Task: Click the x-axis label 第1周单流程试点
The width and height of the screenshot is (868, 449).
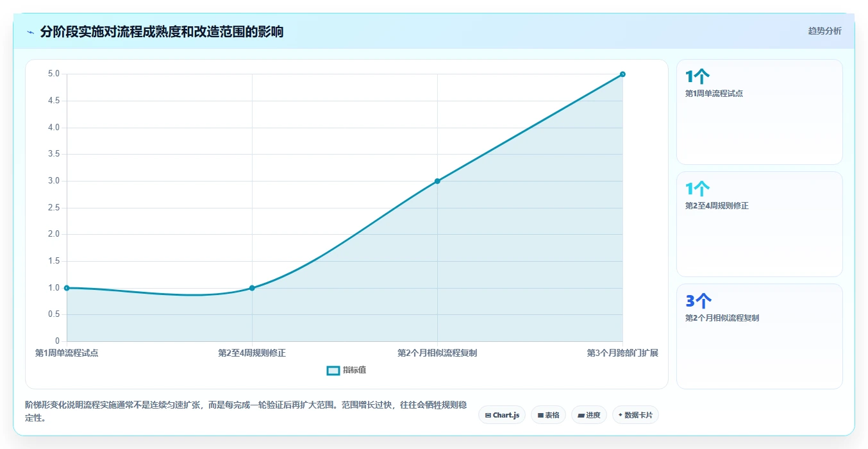Action: click(67, 353)
